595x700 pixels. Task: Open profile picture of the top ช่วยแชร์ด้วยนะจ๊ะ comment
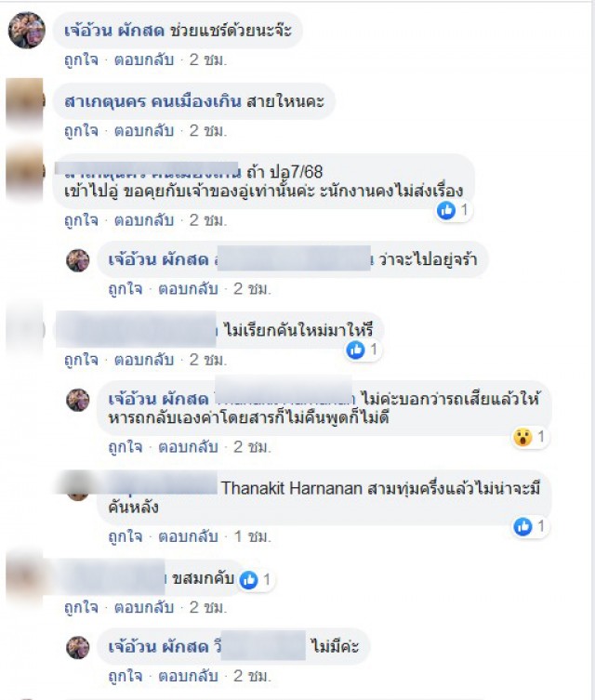click(x=27, y=31)
